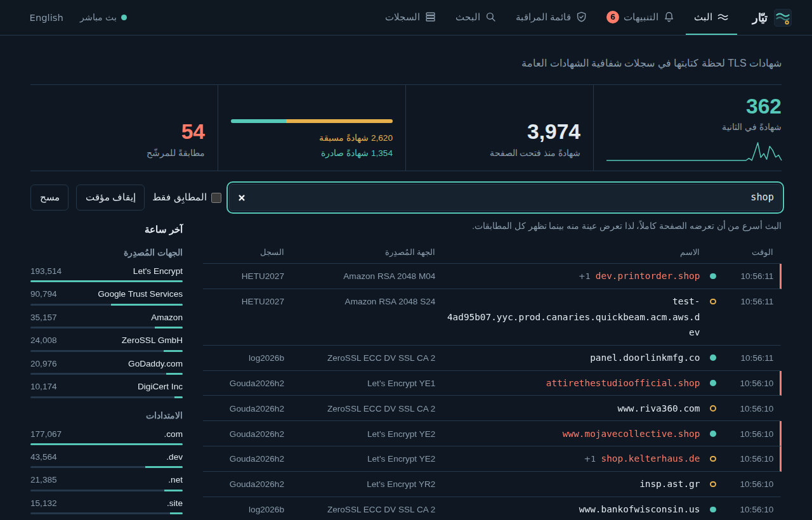812x520 pixels.
Task: Open the www.bankofwisconsin.us row
Action: 492,509
